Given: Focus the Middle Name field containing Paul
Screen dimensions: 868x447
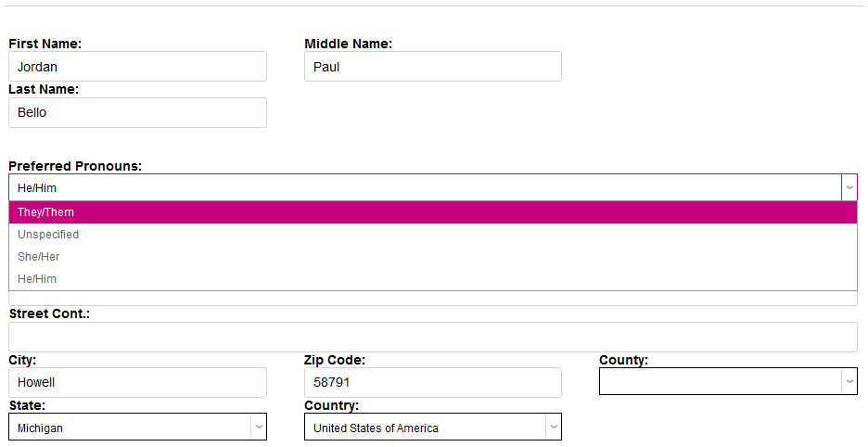Looking at the screenshot, I should pyautogui.click(x=432, y=67).
